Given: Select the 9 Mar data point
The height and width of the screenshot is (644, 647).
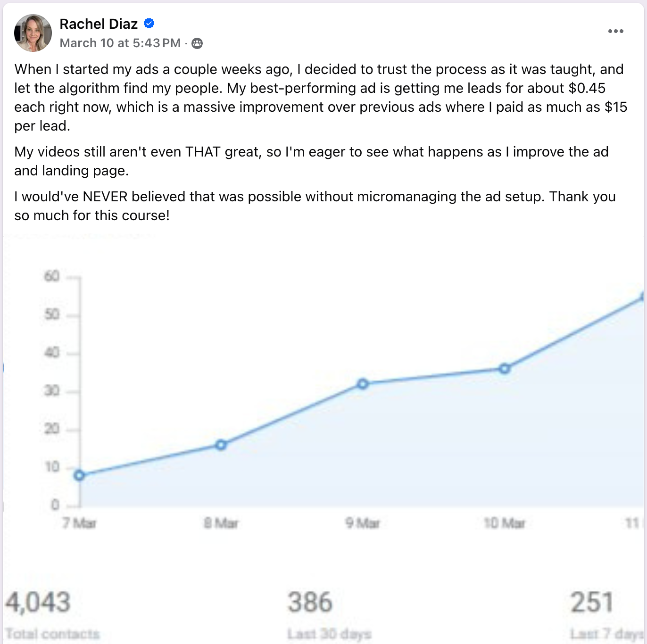Looking at the screenshot, I should coord(363,384).
